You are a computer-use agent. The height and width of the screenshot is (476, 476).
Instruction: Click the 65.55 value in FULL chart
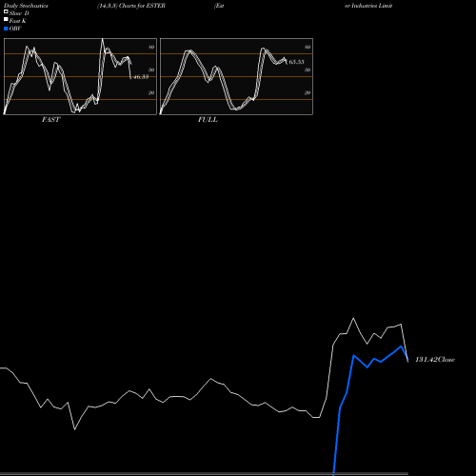click(296, 62)
